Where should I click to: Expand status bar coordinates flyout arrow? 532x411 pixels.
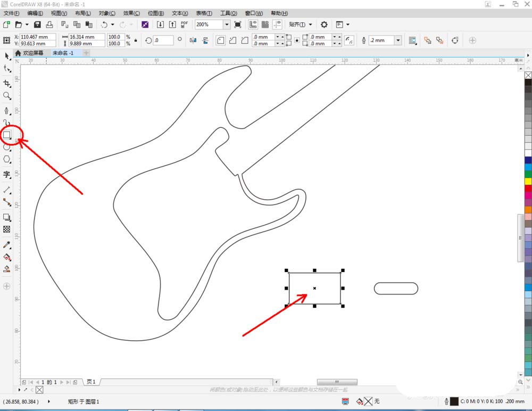[x=49, y=401]
